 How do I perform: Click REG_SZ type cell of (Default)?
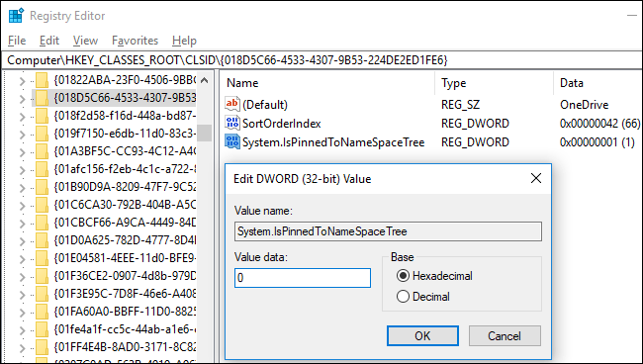pyautogui.click(x=461, y=105)
